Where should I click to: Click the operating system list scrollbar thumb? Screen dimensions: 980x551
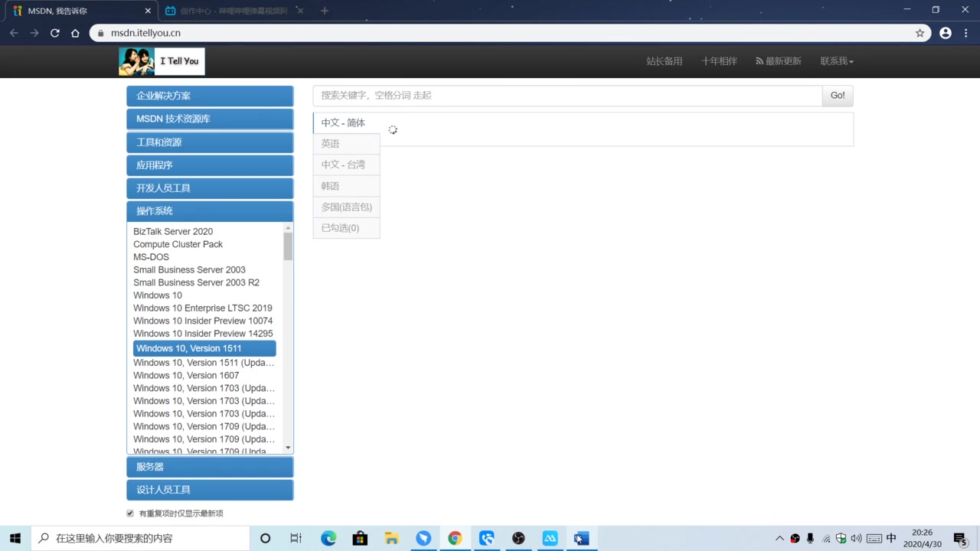(x=288, y=246)
